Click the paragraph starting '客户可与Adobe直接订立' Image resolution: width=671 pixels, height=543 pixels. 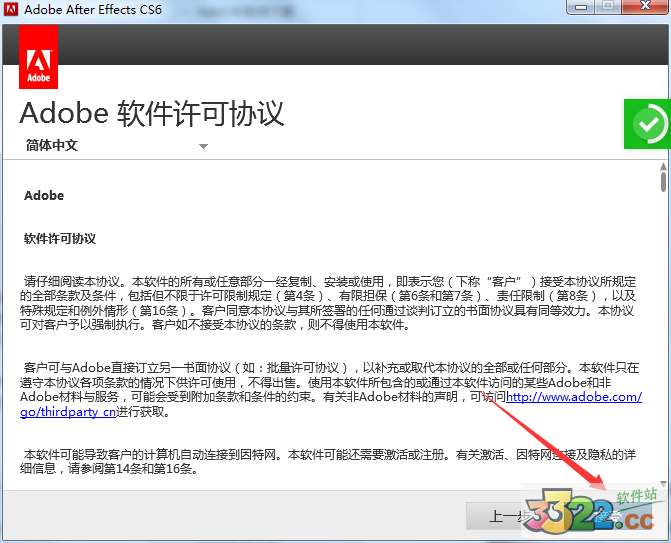pyautogui.click(x=331, y=390)
